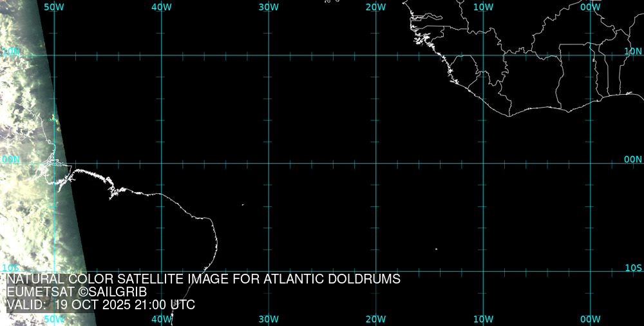Screen dimensions: 644x326
Task: Select the right-side 00N latitude label
Action: click(633, 159)
